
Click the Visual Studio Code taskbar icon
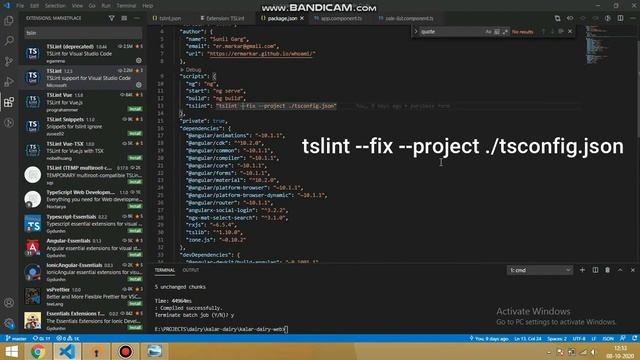[67, 351]
